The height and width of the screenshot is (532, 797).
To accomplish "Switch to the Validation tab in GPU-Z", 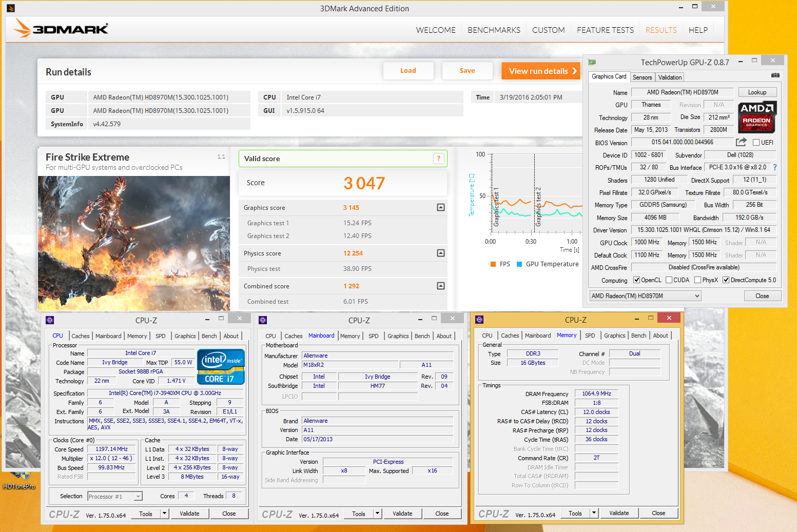I will coord(670,77).
